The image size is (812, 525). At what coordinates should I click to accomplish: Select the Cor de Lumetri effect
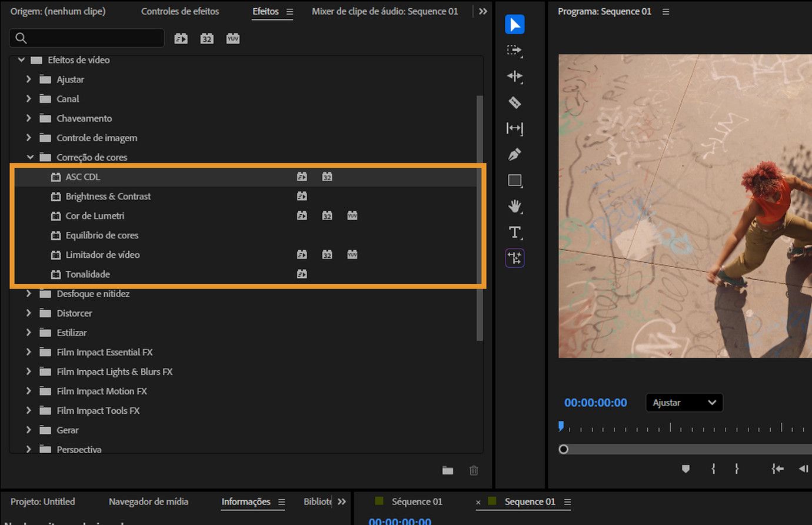[95, 216]
